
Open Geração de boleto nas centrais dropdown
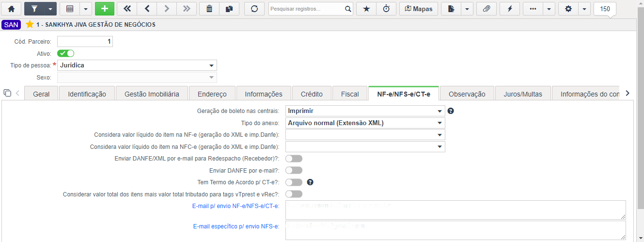tap(365, 111)
